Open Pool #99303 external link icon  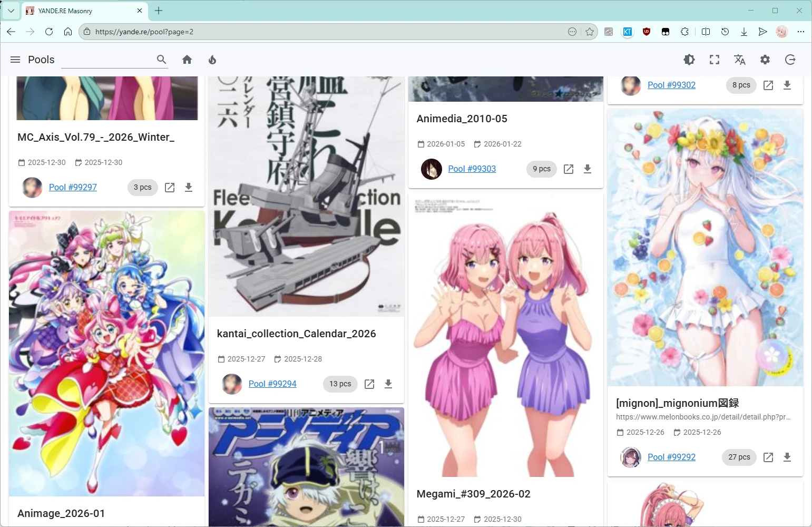click(x=569, y=169)
